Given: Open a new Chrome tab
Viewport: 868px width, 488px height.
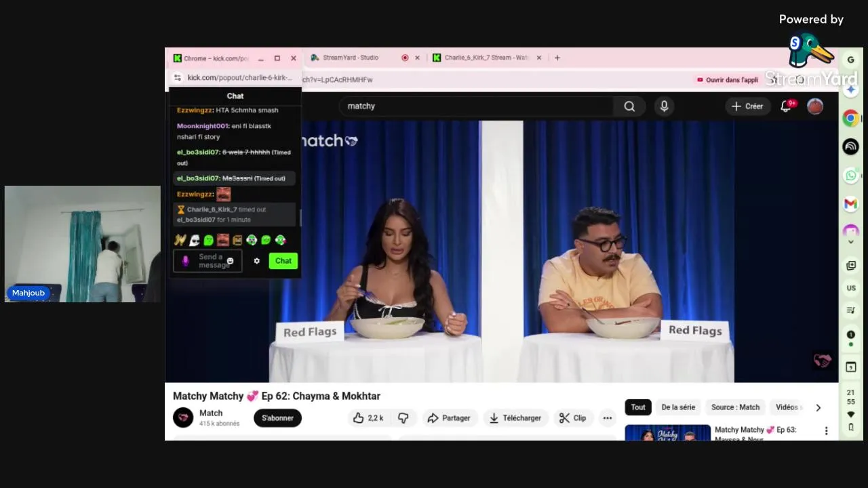Looking at the screenshot, I should pyautogui.click(x=557, y=58).
